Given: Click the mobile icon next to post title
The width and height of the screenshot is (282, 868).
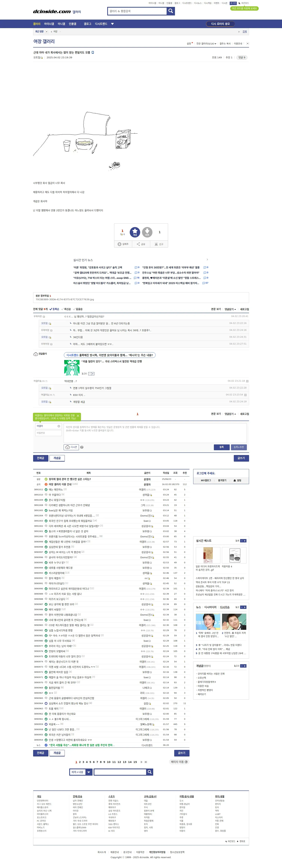Looking at the screenshot, I should 93,53.
